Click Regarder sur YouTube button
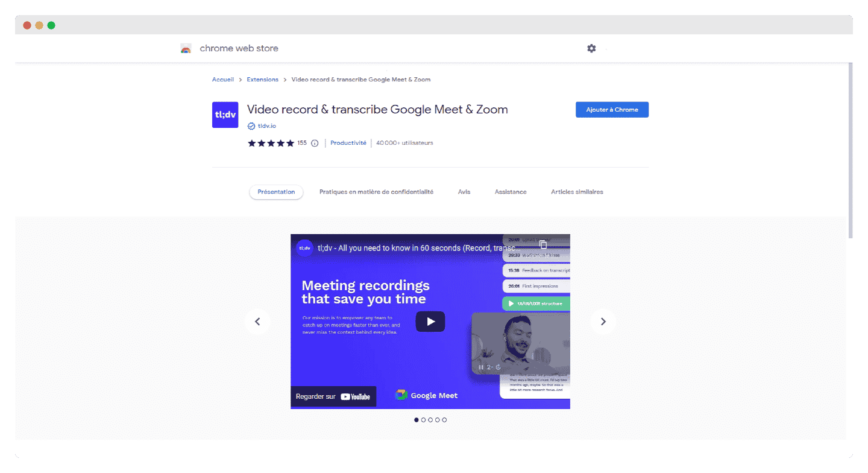Image resolution: width=868 pixels, height=473 pixels. [x=333, y=397]
